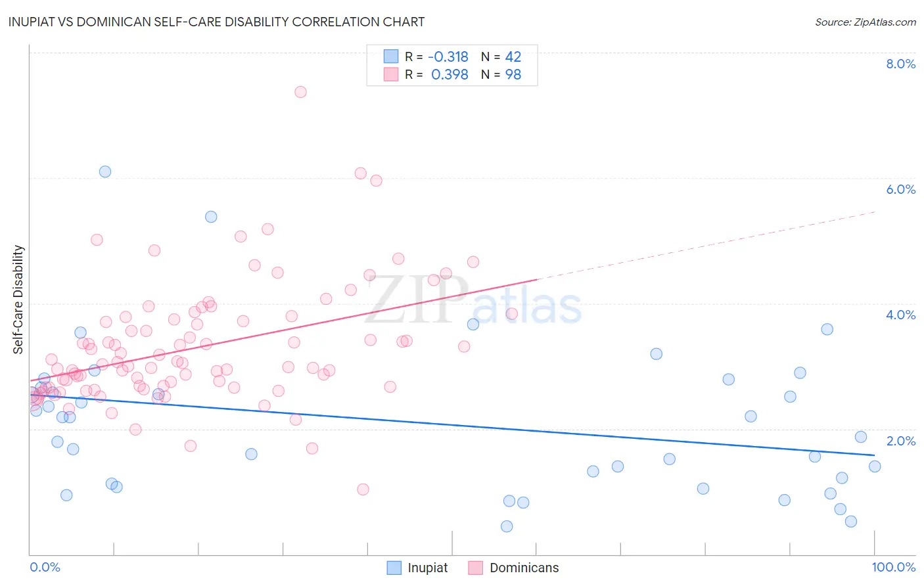Click the R = -0.318 correlation value
This screenshot has width=924, height=586.
coord(436,56)
